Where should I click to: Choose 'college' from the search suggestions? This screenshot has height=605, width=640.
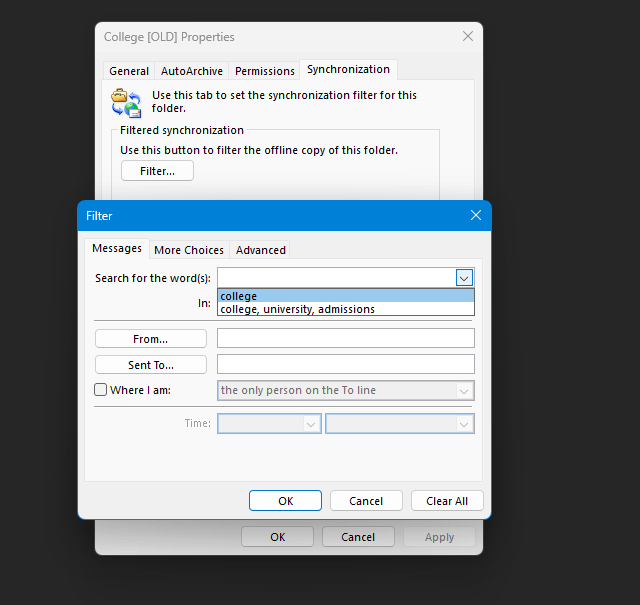pyautogui.click(x=346, y=296)
